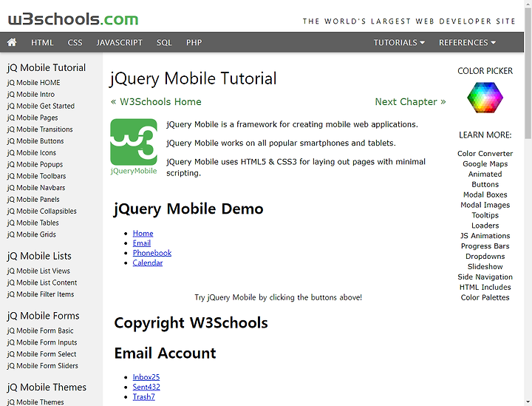Click the COLOR PICKER heading

[x=485, y=71]
